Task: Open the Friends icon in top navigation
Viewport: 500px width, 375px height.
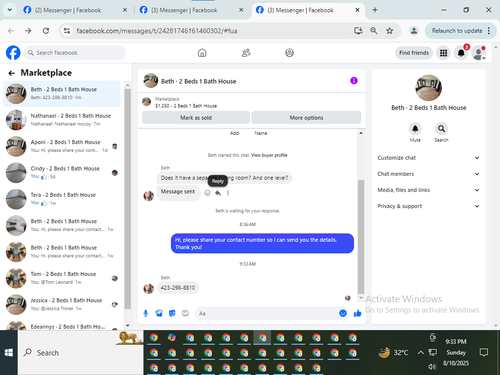Action: pyautogui.click(x=246, y=53)
